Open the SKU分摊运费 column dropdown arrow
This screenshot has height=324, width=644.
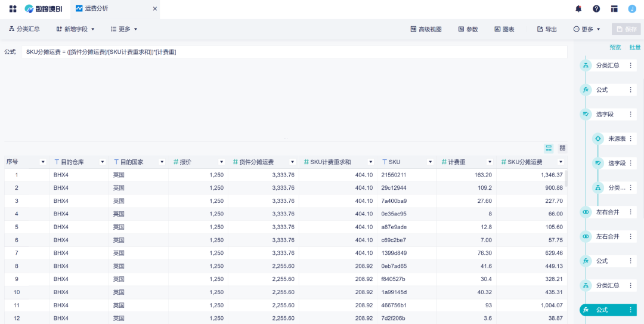pyautogui.click(x=560, y=162)
